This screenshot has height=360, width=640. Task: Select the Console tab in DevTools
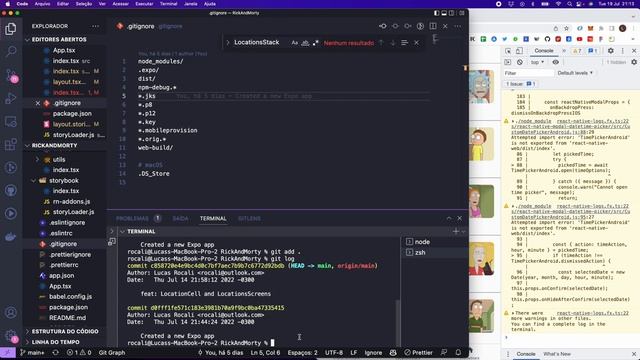[544, 51]
